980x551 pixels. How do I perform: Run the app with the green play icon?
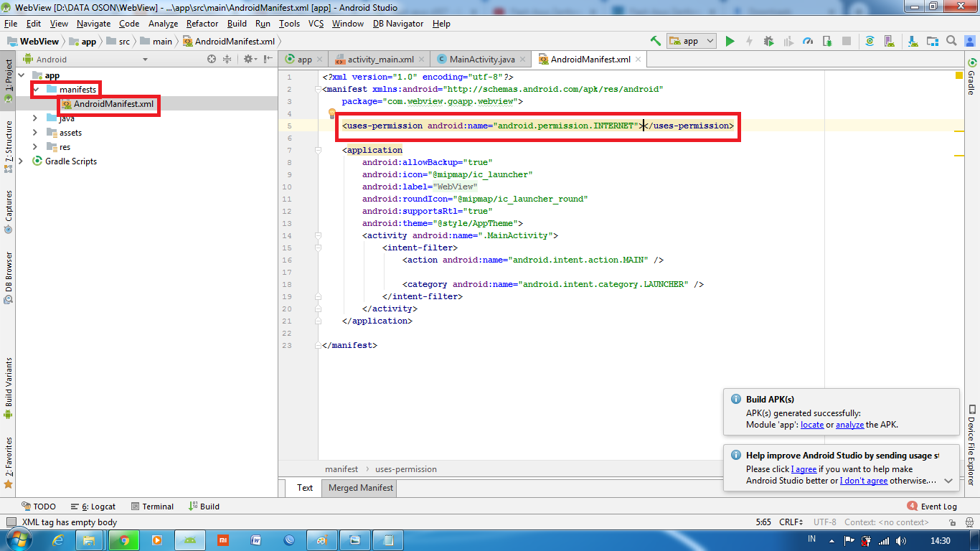coord(730,41)
